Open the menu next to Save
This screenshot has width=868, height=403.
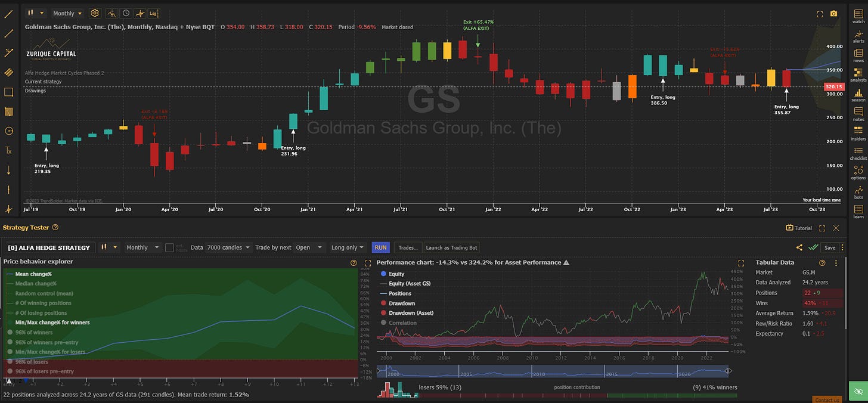point(842,247)
